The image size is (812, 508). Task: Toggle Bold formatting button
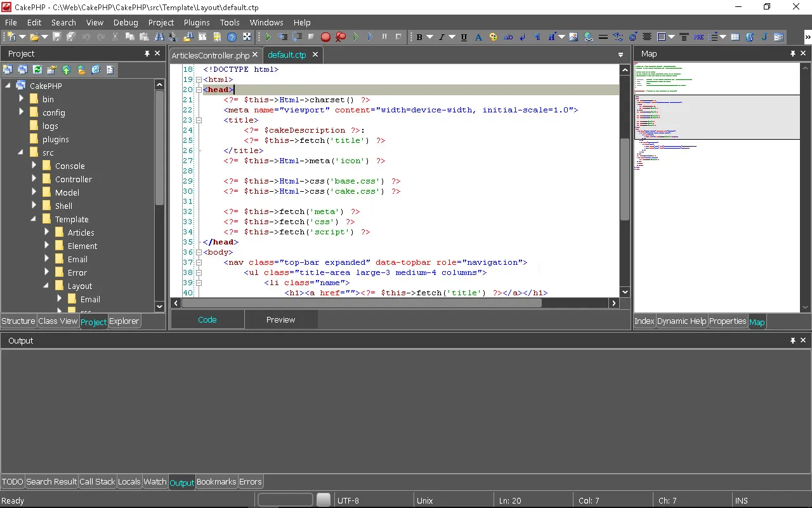tap(419, 37)
